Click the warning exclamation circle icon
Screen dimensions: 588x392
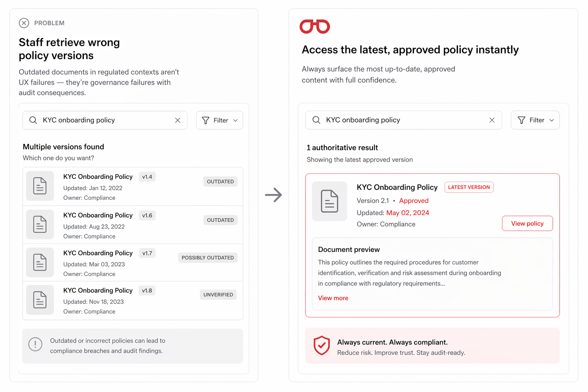tap(35, 344)
